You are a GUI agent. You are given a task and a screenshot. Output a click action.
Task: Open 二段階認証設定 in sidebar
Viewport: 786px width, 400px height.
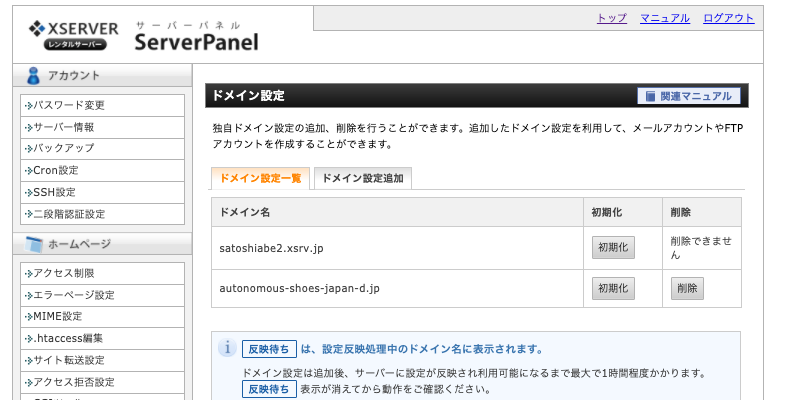point(69,214)
